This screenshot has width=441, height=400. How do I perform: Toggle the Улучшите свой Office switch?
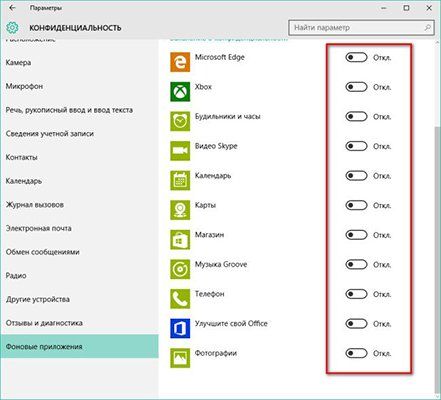click(356, 324)
